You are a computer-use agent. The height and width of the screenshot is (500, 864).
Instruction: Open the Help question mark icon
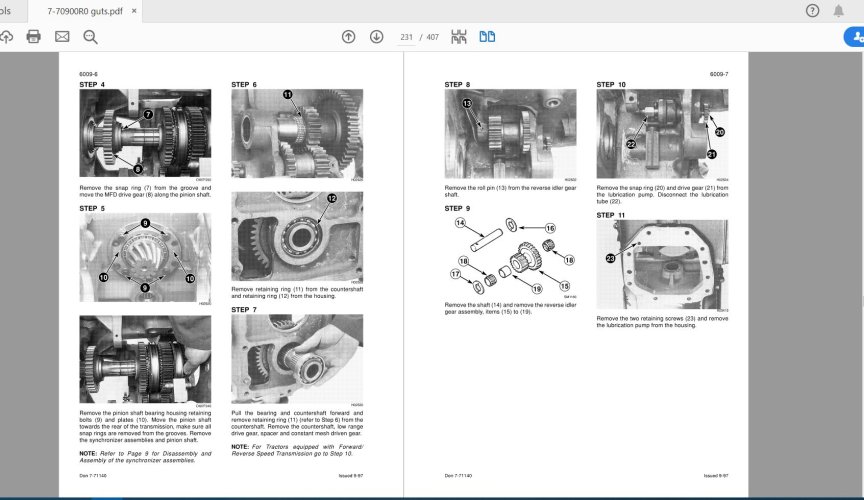coord(812,10)
